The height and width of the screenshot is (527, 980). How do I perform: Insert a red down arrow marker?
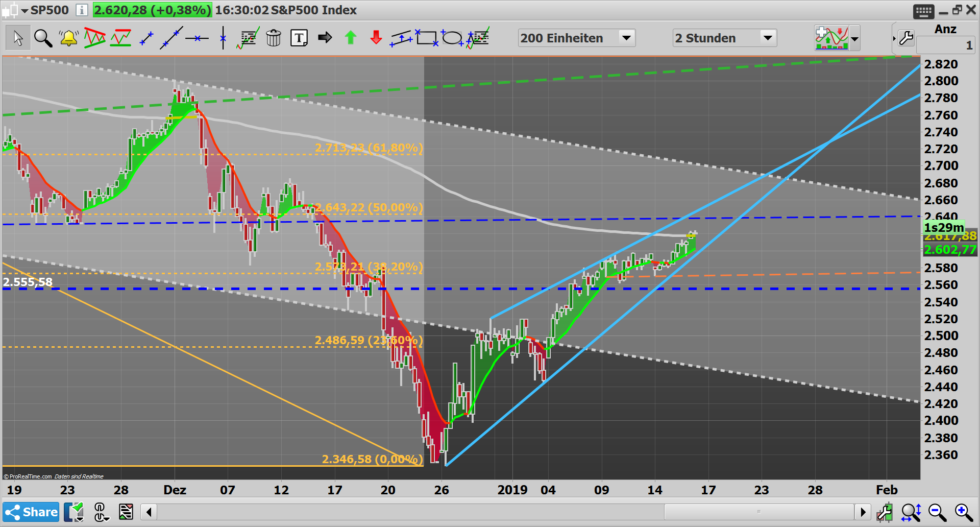pos(376,38)
